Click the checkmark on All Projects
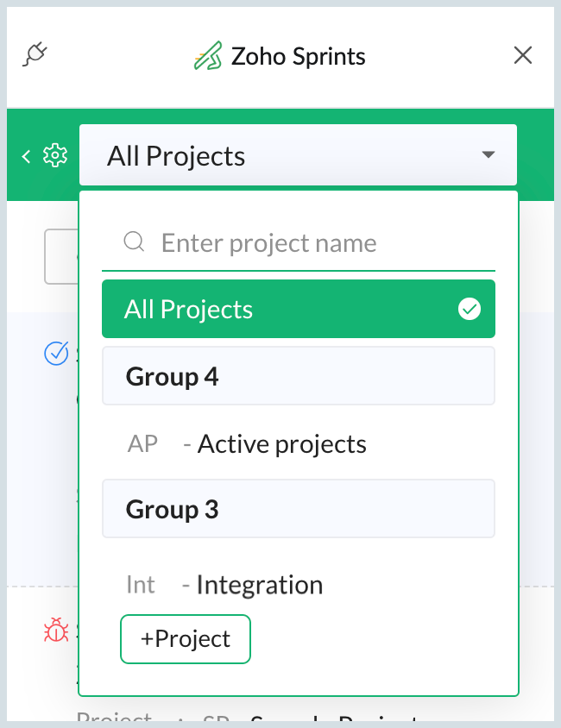 pos(469,309)
